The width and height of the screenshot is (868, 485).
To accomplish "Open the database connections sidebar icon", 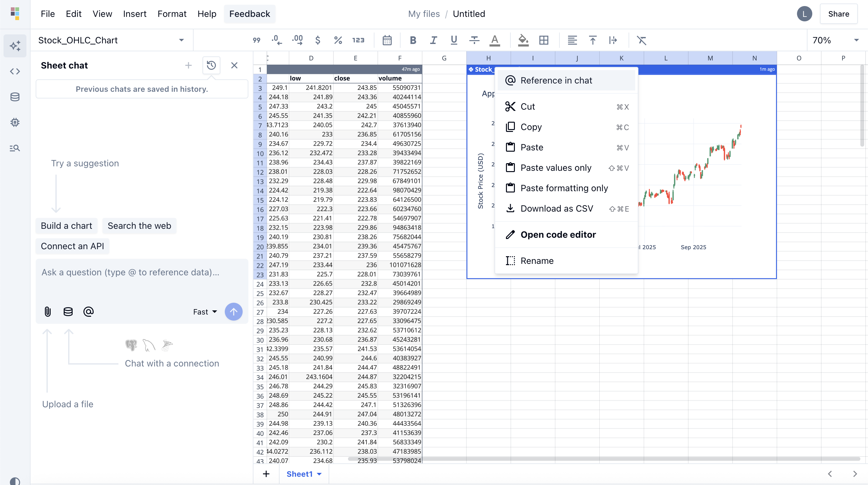I will [x=15, y=97].
